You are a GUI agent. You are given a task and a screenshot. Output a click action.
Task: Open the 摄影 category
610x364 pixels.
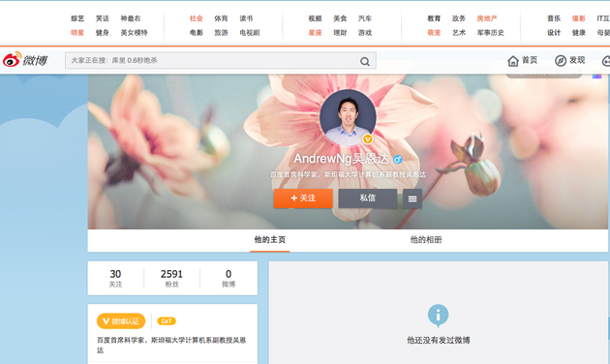pos(578,18)
